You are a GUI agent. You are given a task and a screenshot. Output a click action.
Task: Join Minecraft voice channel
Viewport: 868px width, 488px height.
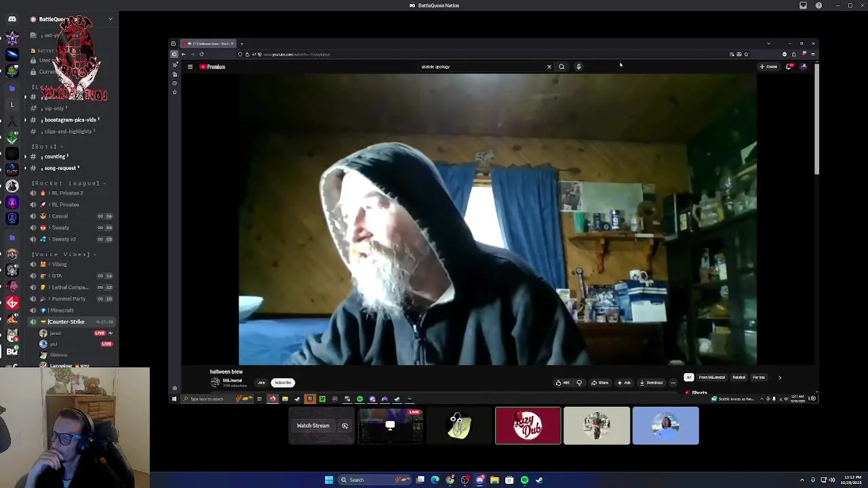61,310
